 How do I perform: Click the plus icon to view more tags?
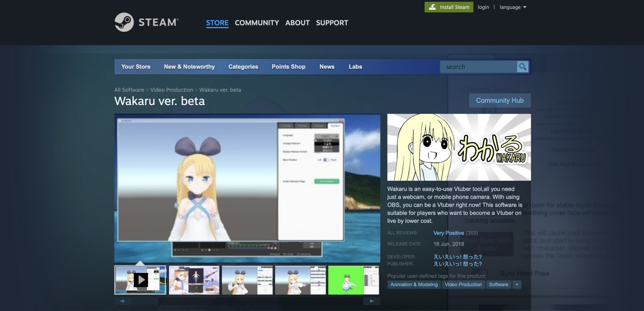517,284
